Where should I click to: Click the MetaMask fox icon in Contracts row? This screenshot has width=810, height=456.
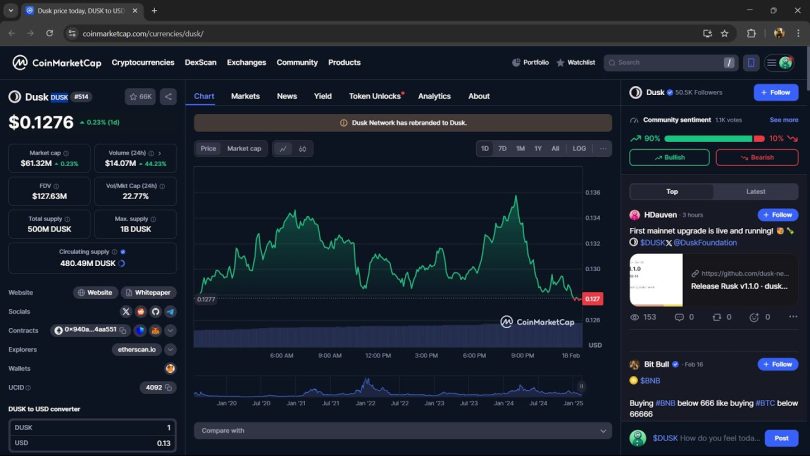pyautogui.click(x=155, y=331)
